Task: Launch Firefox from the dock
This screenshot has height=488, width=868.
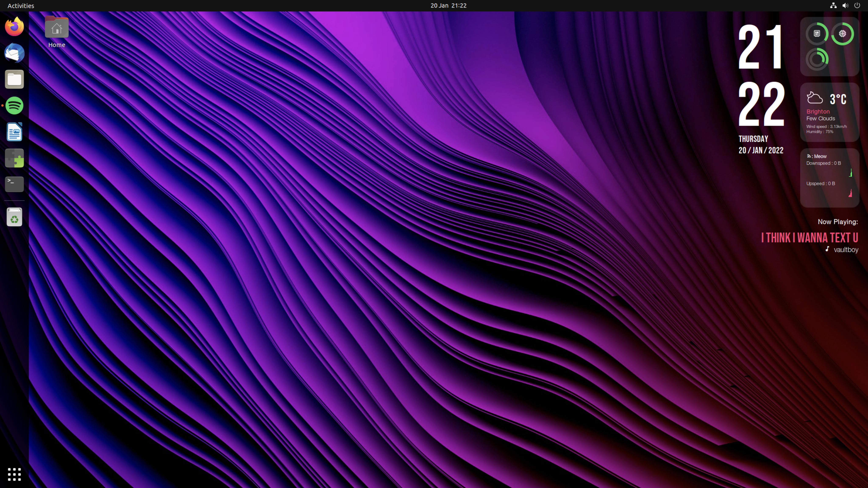Action: (x=14, y=27)
